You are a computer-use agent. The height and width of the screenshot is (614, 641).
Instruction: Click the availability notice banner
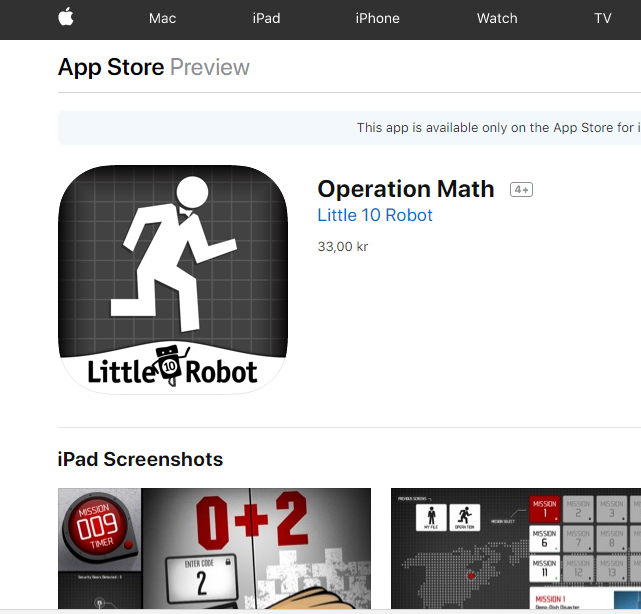[x=350, y=128]
